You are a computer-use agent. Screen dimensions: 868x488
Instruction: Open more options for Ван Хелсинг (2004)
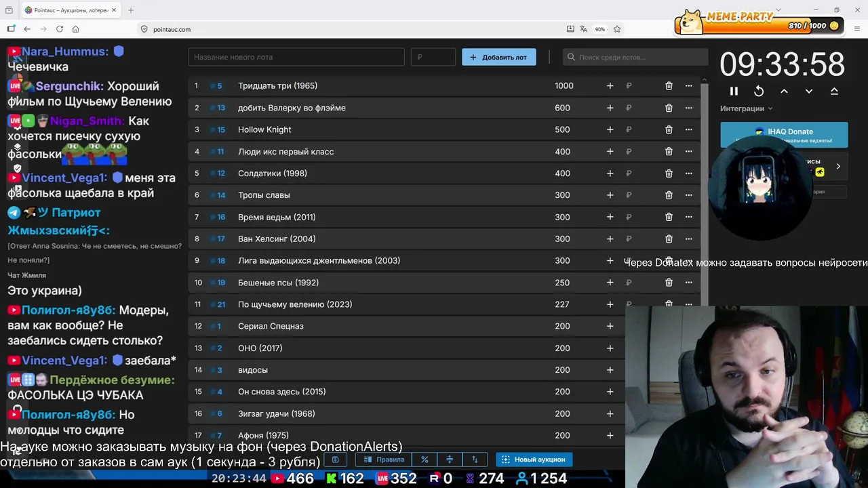pos(688,239)
